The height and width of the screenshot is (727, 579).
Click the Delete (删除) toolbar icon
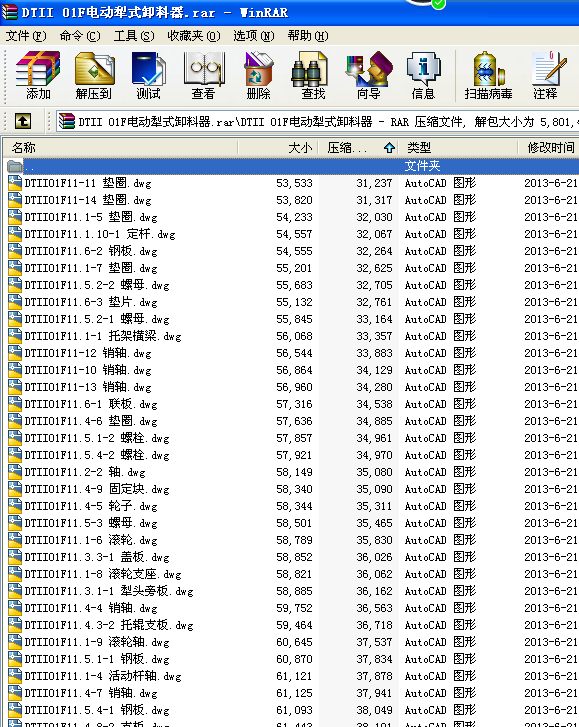258,69
